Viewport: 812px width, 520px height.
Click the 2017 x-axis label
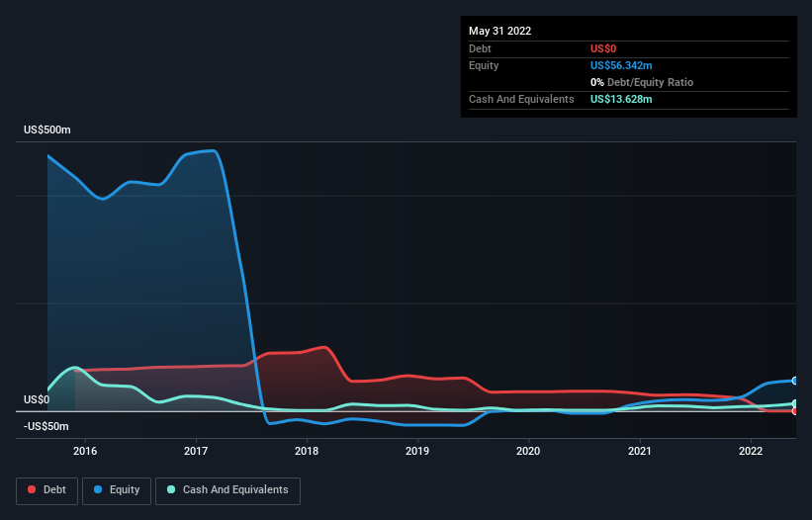196,451
